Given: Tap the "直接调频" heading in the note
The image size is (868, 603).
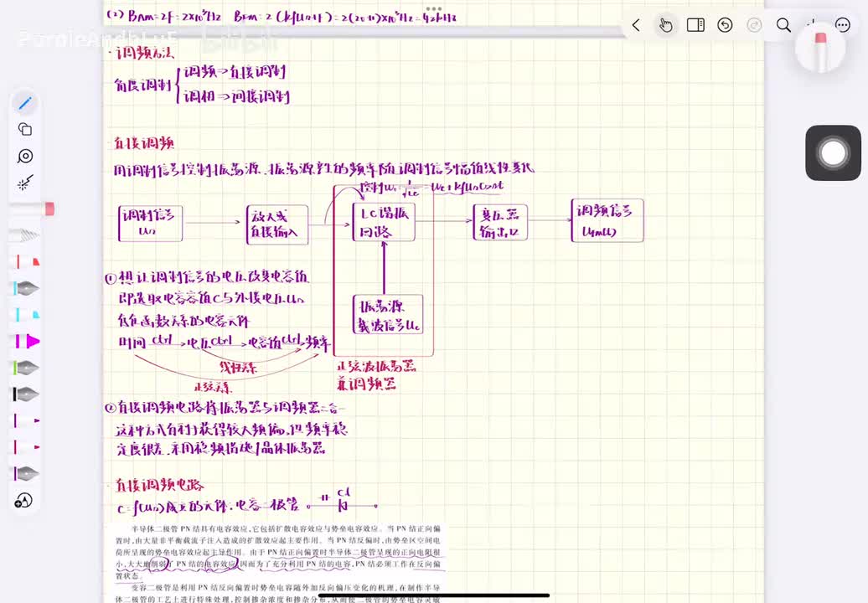Looking at the screenshot, I should [144, 143].
